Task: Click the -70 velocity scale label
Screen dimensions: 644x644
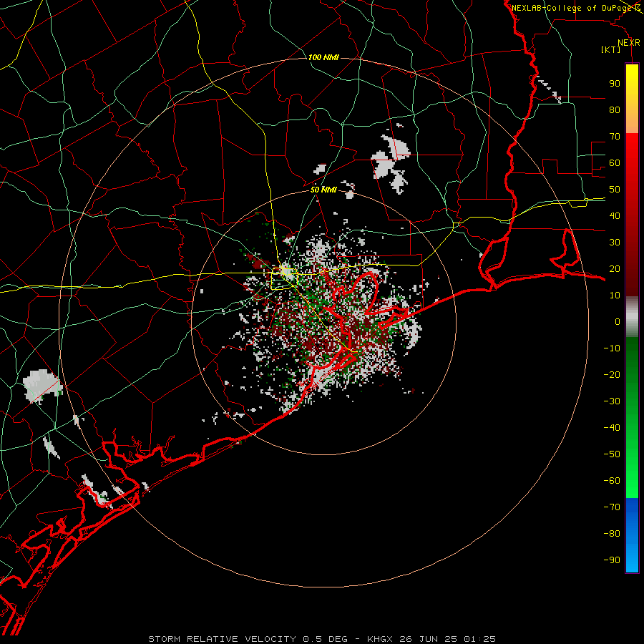Action: (612, 507)
